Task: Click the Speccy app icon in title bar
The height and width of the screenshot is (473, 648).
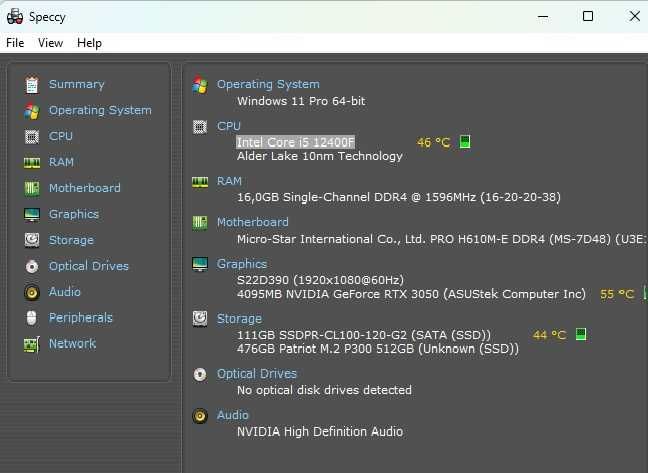Action: [x=15, y=17]
